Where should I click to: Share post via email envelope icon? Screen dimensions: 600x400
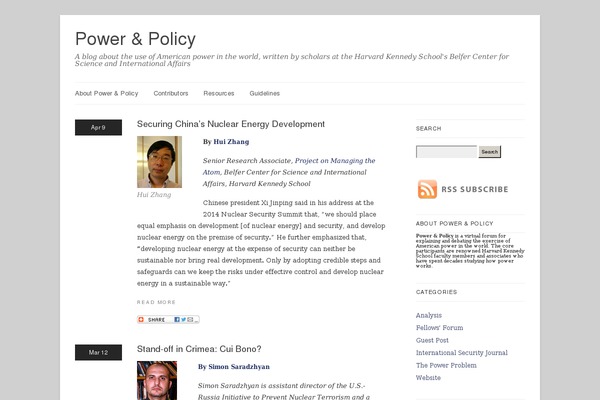(190, 319)
